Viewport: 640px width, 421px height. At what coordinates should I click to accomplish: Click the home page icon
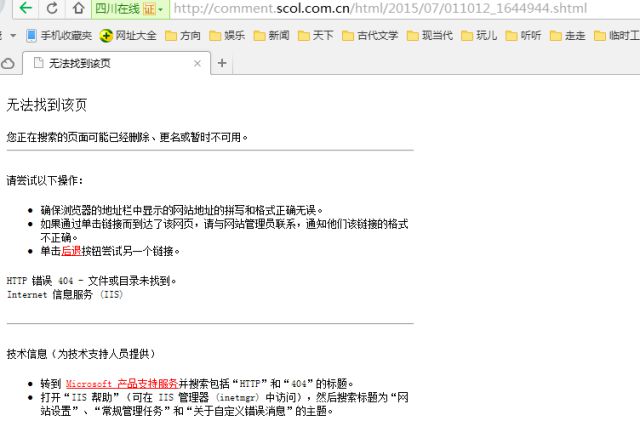(78, 9)
